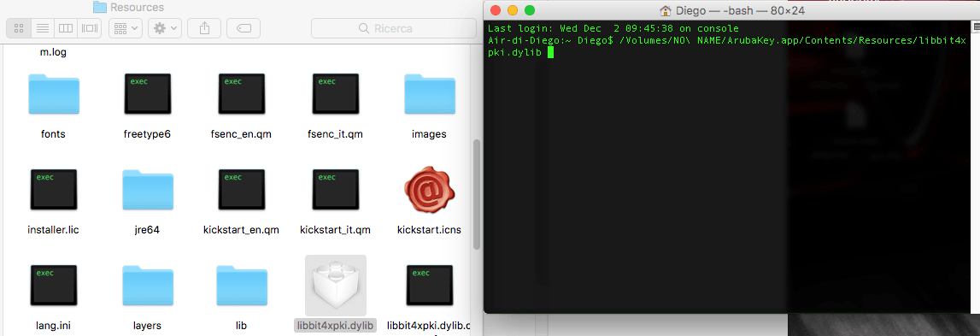980x336 pixels.
Task: Click the fsenc_en.qm file label
Action: tap(241, 134)
